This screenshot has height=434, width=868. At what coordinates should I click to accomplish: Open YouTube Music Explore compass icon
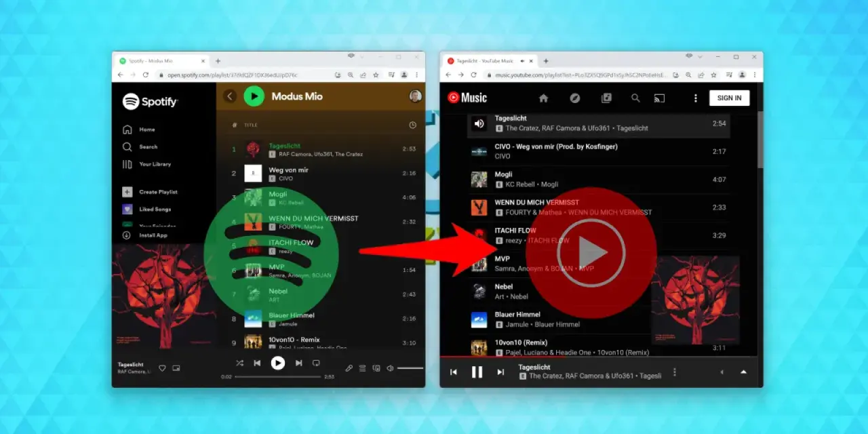point(575,98)
